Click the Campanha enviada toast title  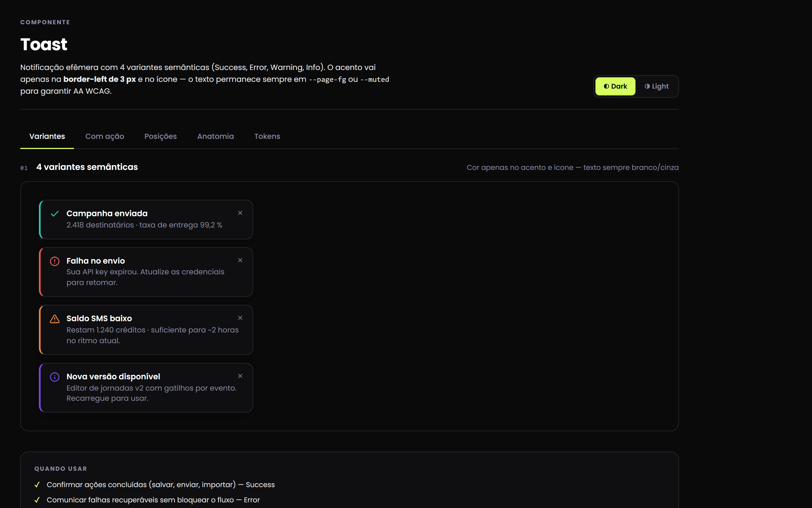point(107,213)
